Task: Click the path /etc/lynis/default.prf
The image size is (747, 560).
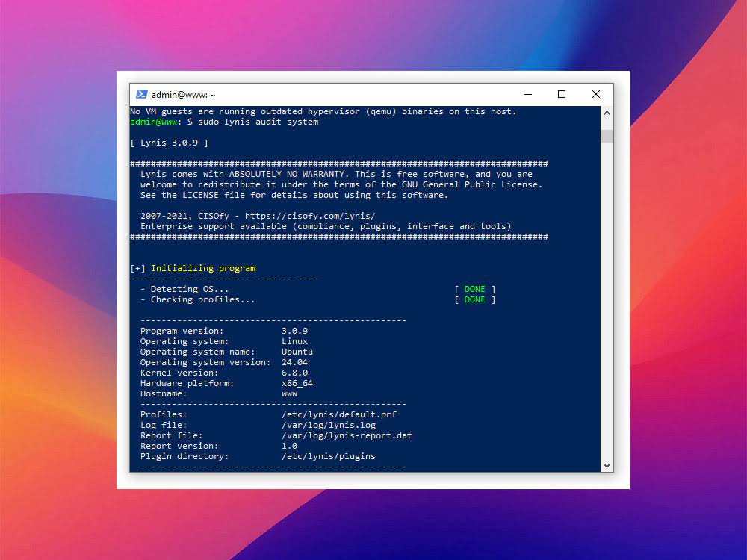Action: click(339, 414)
